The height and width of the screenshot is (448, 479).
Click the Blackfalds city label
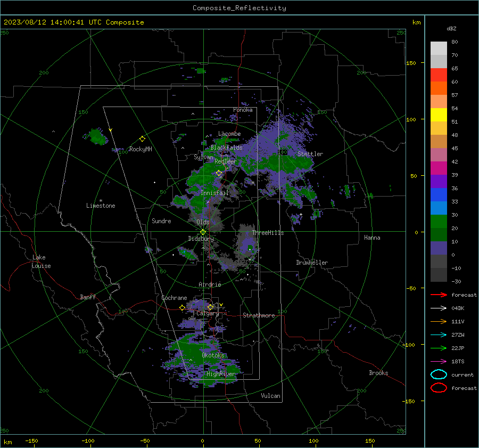226,148
